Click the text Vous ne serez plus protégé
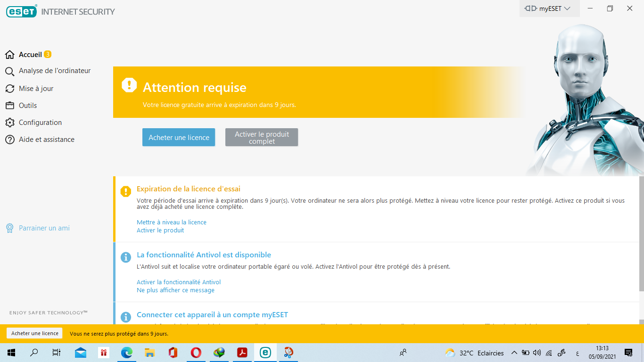Image resolution: width=644 pixels, height=362 pixels. coord(119,334)
